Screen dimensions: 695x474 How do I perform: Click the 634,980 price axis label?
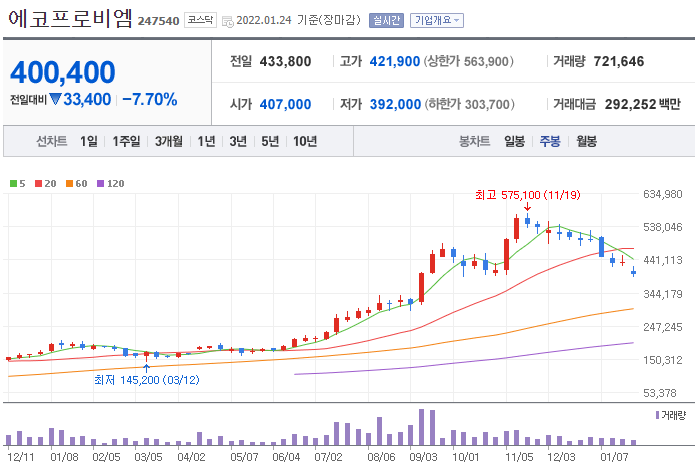click(663, 194)
